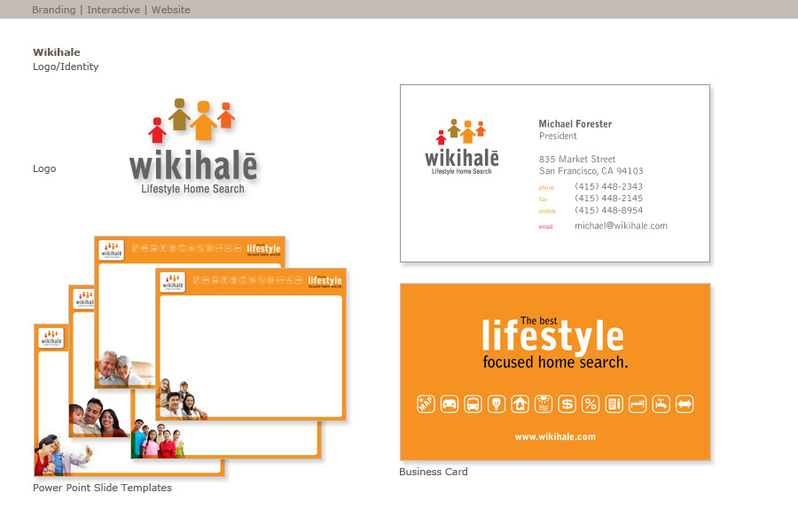Click the sun and waves icon
798x532 pixels.
[x=544, y=404]
